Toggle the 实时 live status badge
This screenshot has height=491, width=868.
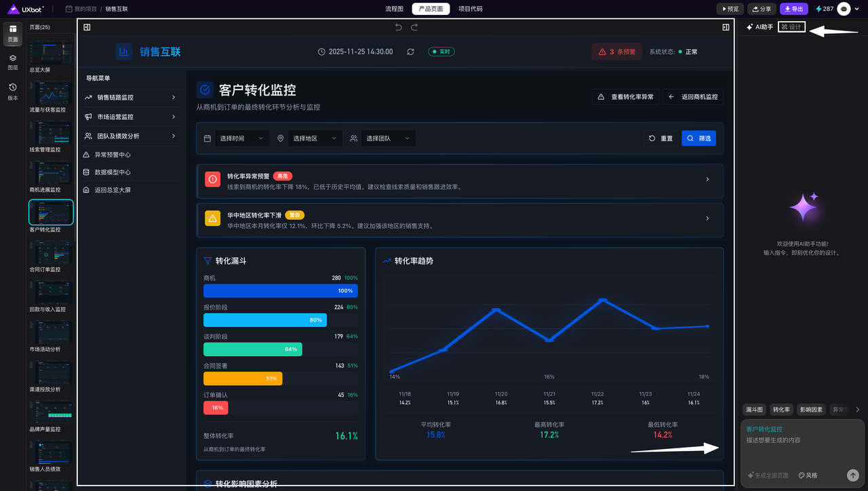pos(441,52)
